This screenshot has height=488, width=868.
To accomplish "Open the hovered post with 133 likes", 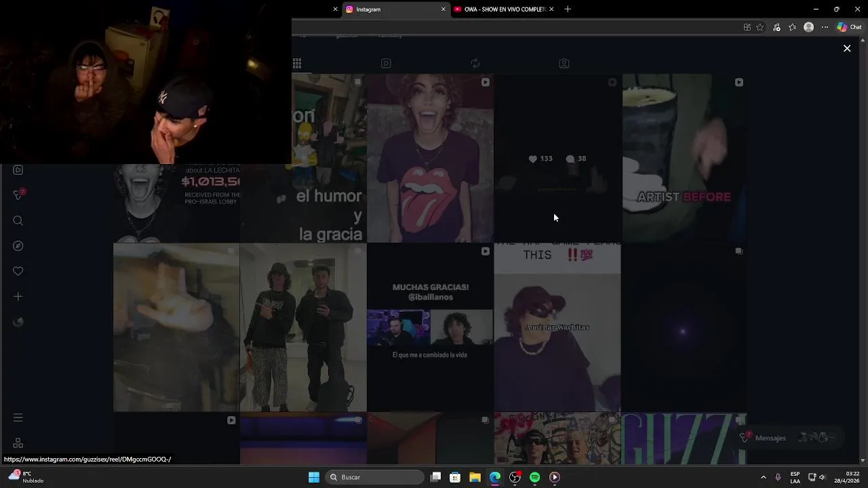I will tap(557, 158).
